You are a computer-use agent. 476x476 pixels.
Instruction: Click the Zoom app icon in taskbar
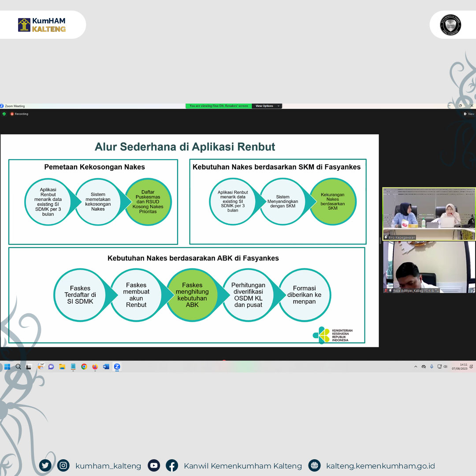[x=117, y=367]
